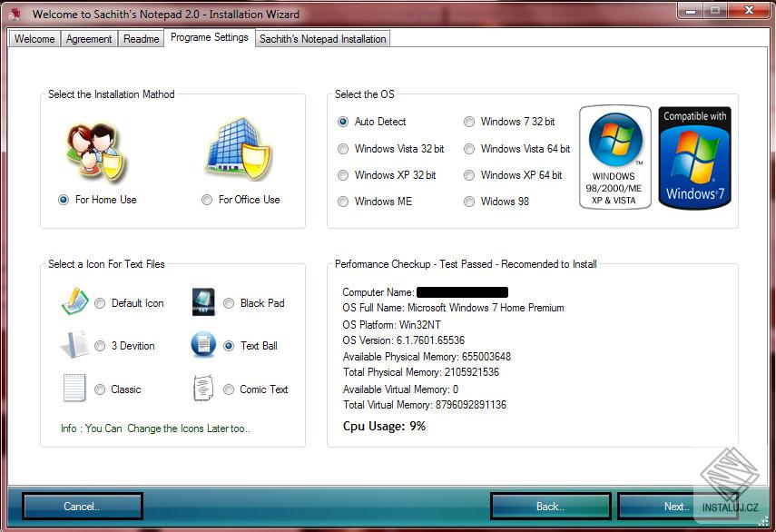Image resolution: width=776 pixels, height=532 pixels.
Task: Click Total Physical Memory value
Action: coord(472,372)
